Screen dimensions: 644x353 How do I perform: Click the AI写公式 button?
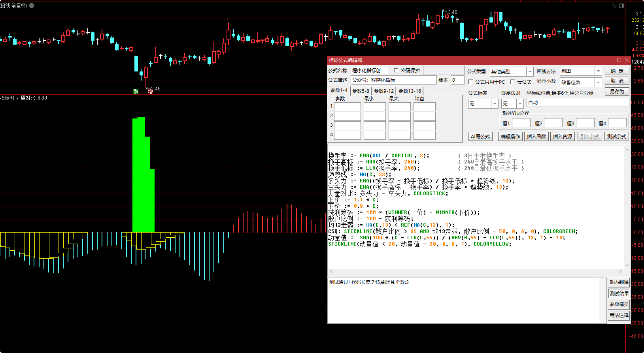pos(480,137)
